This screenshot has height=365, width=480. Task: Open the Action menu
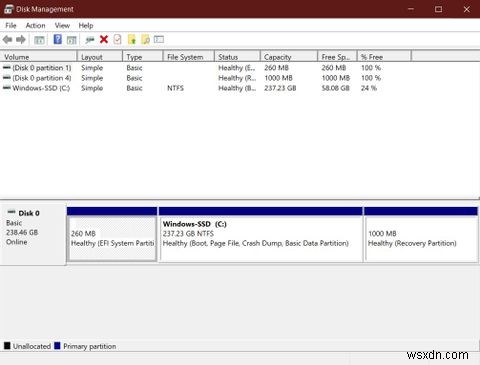pos(35,25)
